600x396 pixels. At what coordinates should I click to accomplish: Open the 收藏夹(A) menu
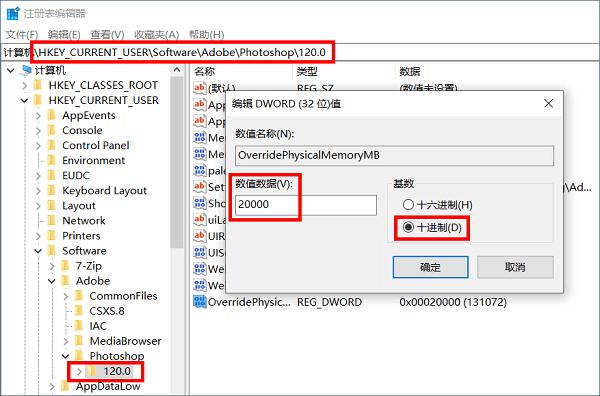tap(157, 35)
